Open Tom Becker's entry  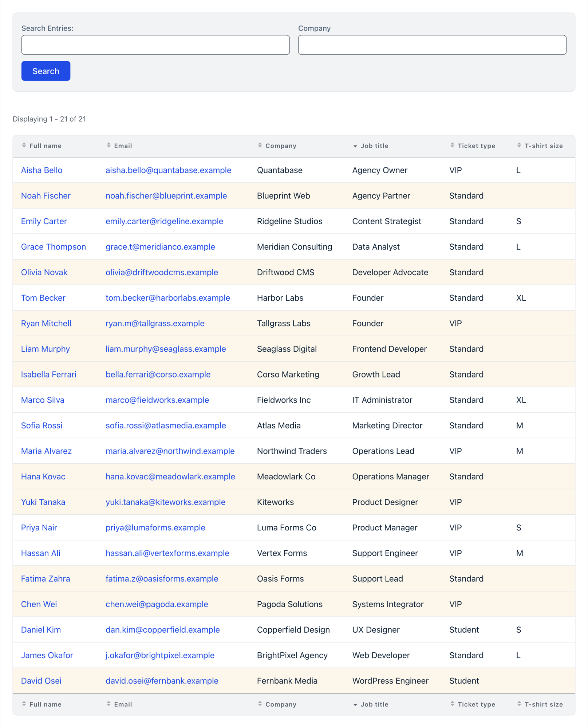pos(43,298)
